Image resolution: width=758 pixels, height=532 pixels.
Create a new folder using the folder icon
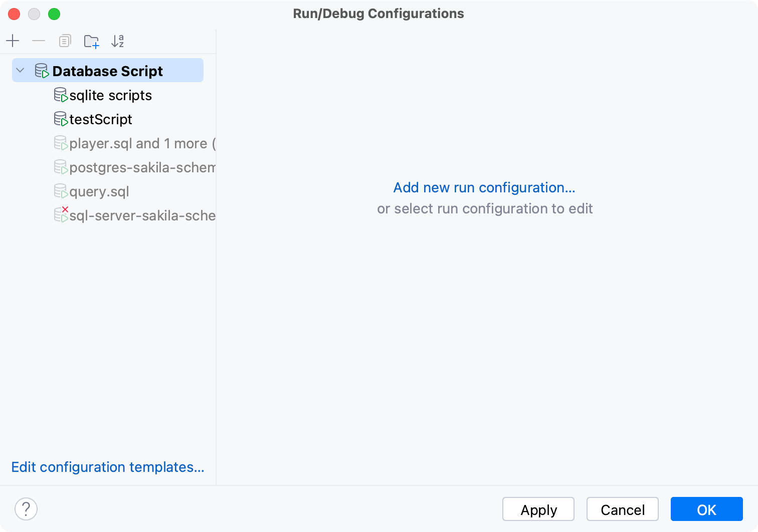(91, 41)
